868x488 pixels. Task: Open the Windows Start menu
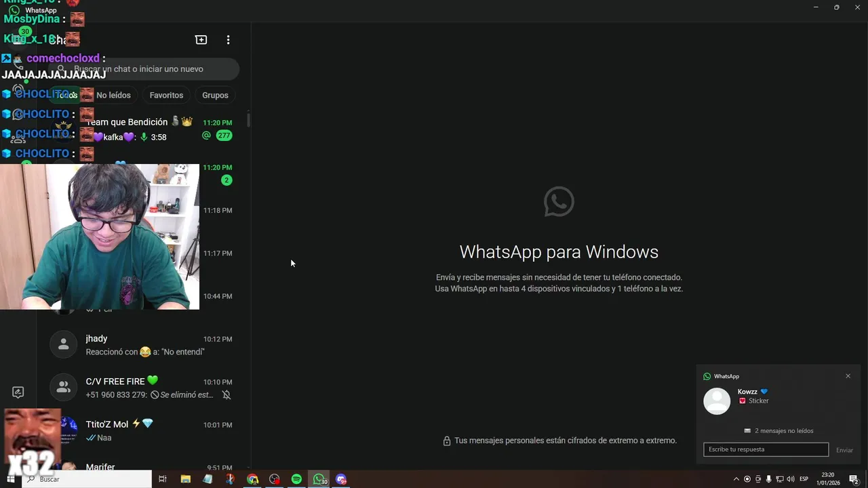pyautogui.click(x=10, y=479)
